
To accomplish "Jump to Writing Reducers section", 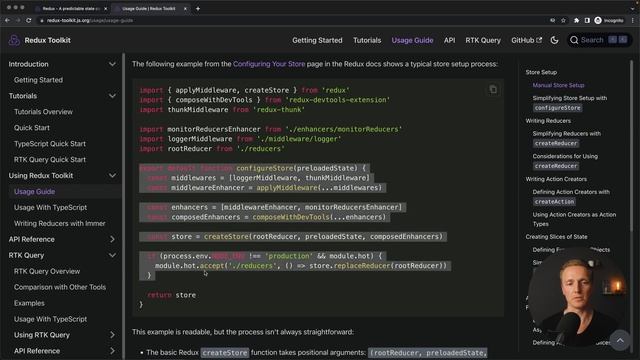I will pyautogui.click(x=548, y=121).
